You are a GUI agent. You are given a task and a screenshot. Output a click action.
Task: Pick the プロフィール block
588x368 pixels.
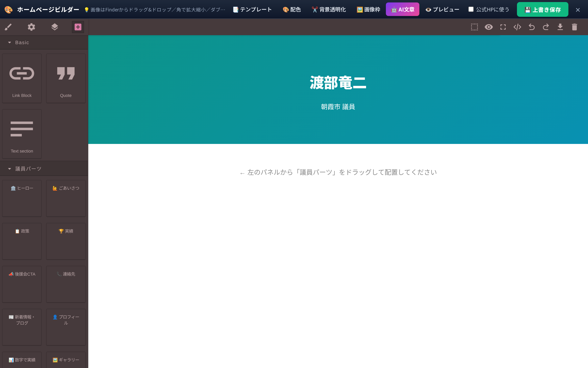pos(66,327)
